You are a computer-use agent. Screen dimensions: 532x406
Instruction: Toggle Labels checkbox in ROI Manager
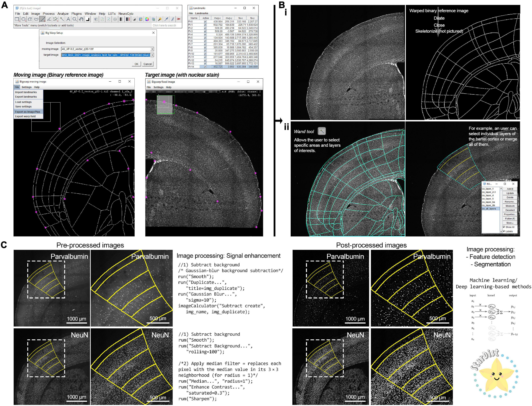(x=504, y=231)
